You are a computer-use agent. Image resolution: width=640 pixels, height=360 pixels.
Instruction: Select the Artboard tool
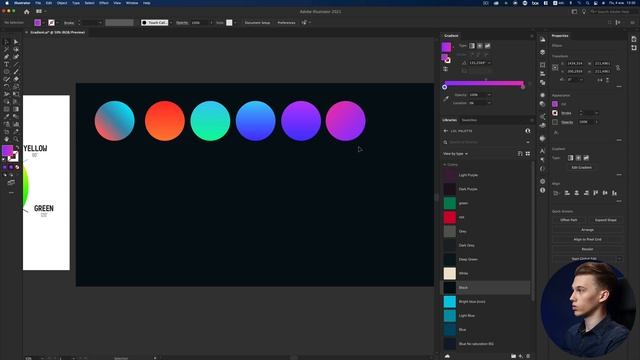[7, 131]
